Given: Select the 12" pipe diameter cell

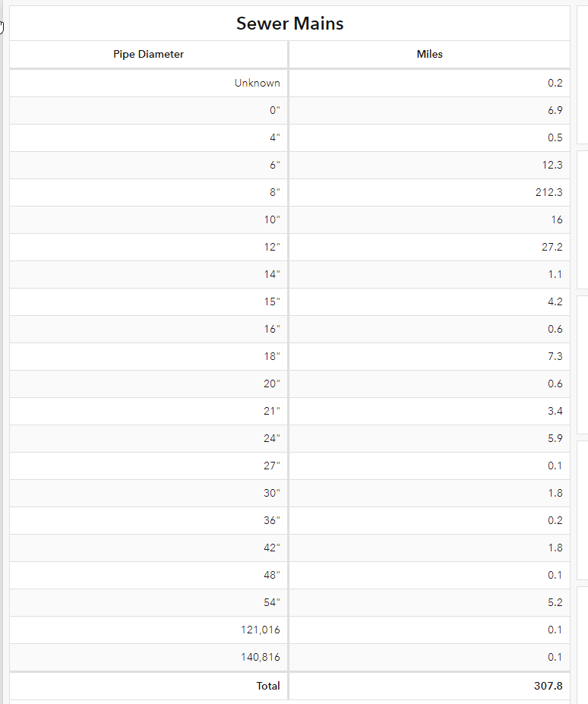Looking at the screenshot, I should pyautogui.click(x=272, y=248).
